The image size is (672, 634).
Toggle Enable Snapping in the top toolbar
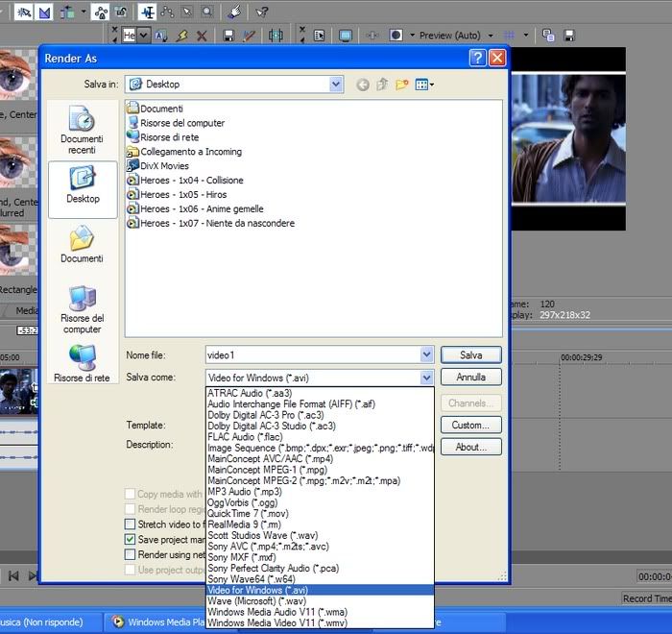click(x=23, y=12)
